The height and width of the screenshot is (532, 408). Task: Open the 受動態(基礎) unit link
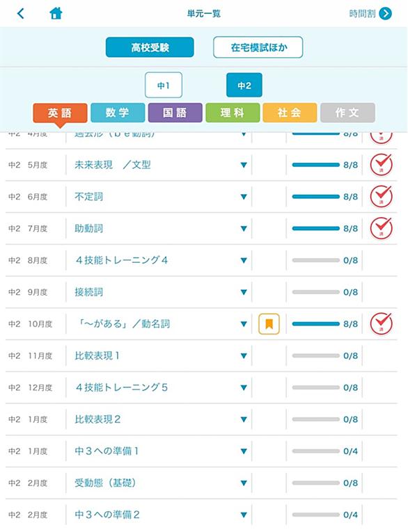(105, 483)
